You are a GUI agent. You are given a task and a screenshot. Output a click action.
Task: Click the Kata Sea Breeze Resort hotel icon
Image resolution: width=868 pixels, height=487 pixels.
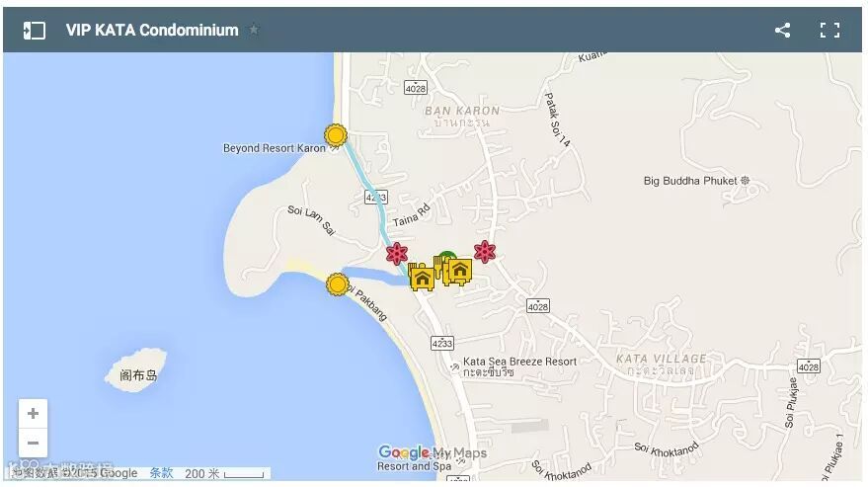(x=455, y=366)
